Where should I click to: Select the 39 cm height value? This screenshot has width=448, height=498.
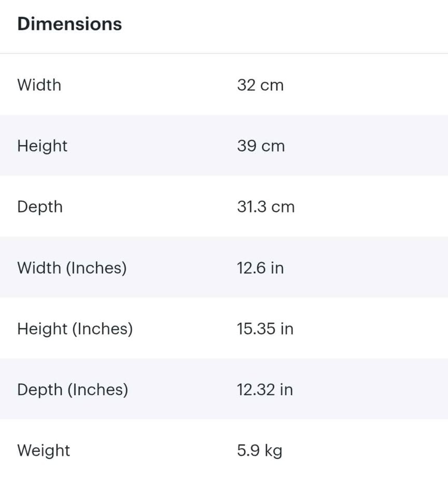tap(261, 146)
